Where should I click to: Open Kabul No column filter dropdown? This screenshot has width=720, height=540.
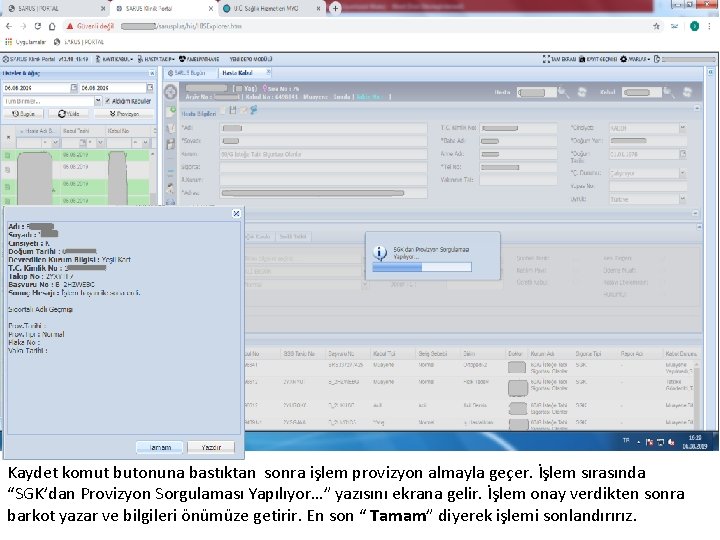pos(146,143)
